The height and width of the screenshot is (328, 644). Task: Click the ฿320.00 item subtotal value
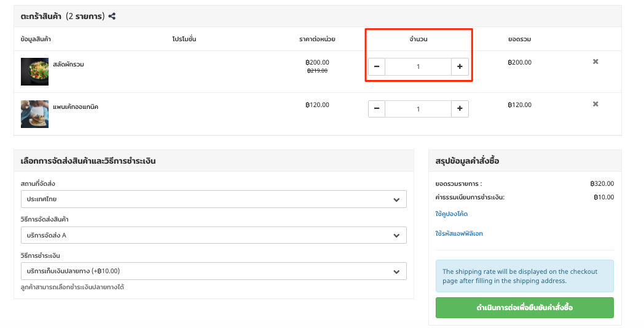pos(602,183)
